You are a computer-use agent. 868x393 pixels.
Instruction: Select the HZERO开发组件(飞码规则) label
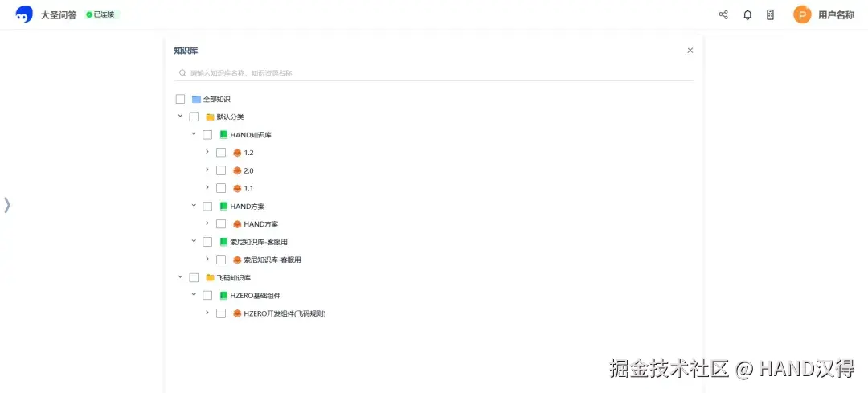tap(285, 313)
